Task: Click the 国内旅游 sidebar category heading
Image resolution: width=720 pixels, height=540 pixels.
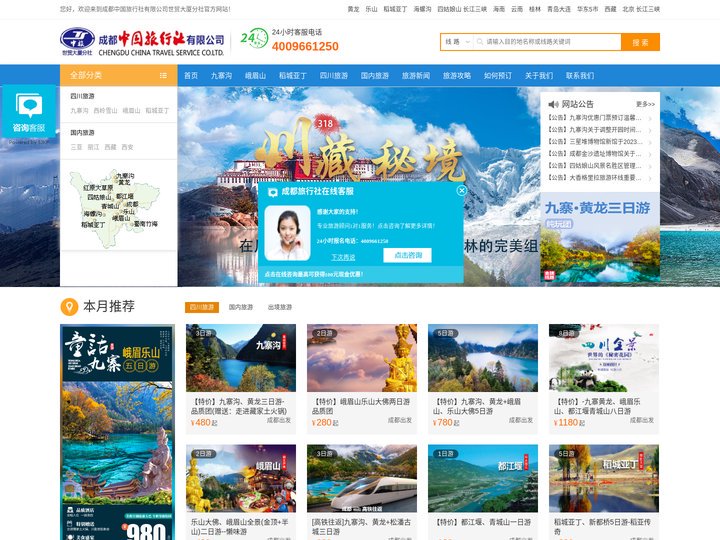Action: 83,133
